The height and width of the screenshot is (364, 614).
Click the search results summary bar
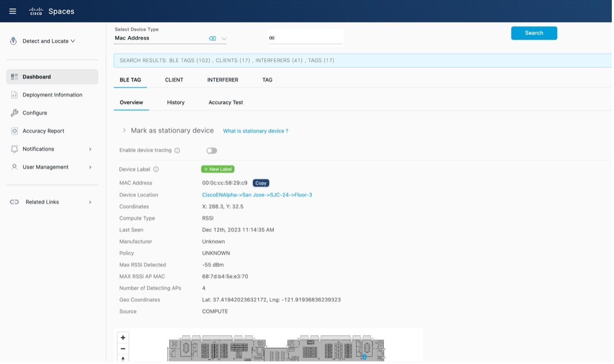pyautogui.click(x=363, y=61)
